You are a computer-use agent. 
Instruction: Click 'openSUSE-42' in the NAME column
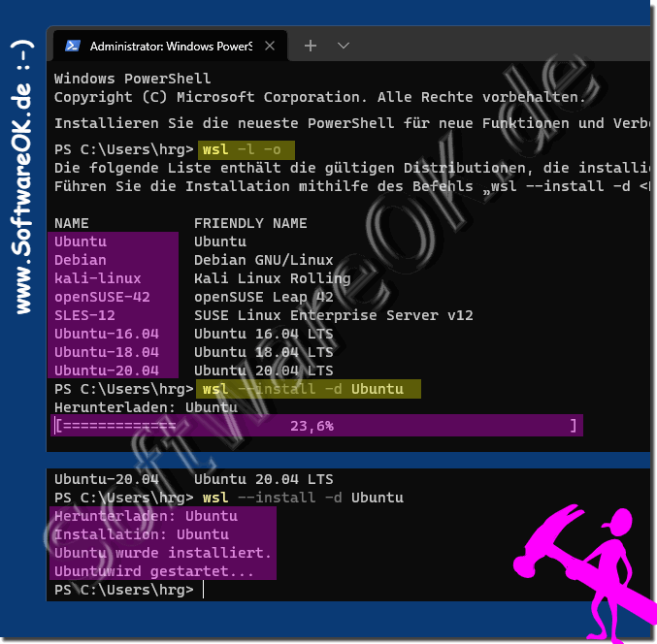(102, 298)
